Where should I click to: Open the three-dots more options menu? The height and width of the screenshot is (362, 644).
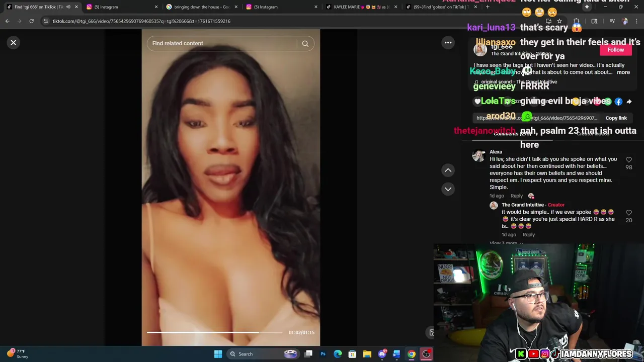click(448, 43)
